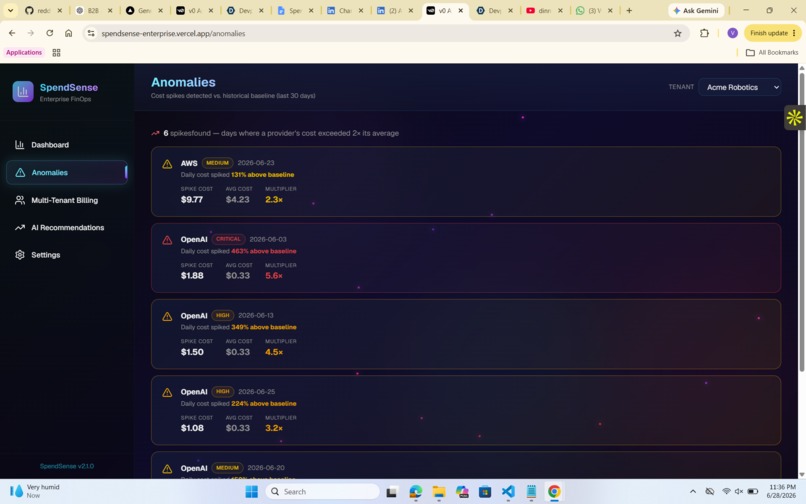The height and width of the screenshot is (504, 806).
Task: Click the SpendSense logo icon
Action: [x=23, y=92]
